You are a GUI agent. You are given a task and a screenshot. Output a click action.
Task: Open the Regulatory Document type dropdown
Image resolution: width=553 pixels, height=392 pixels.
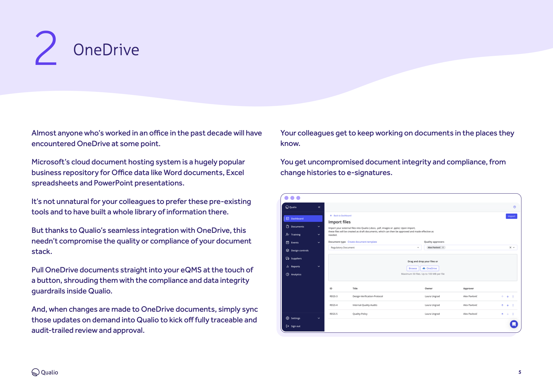pos(375,248)
